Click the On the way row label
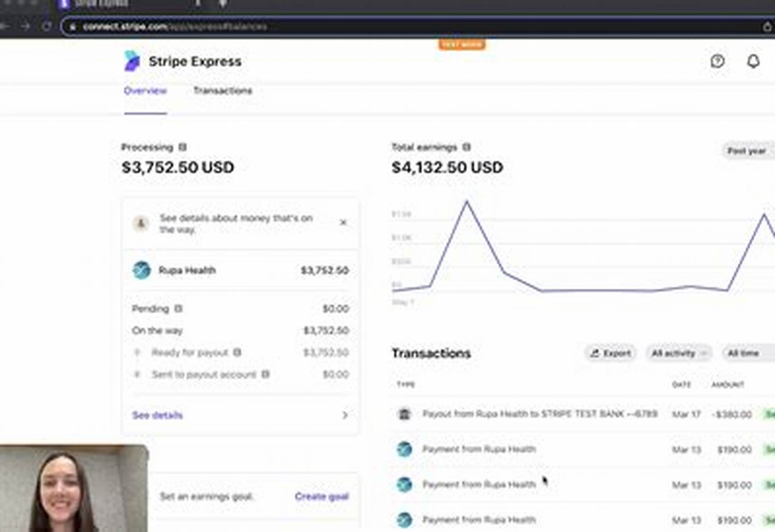 [x=157, y=331]
